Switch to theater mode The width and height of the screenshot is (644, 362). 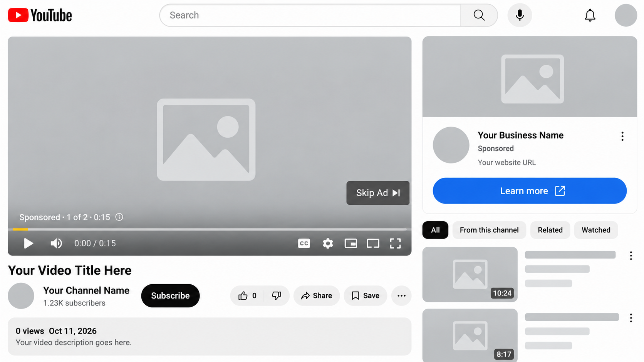(373, 243)
